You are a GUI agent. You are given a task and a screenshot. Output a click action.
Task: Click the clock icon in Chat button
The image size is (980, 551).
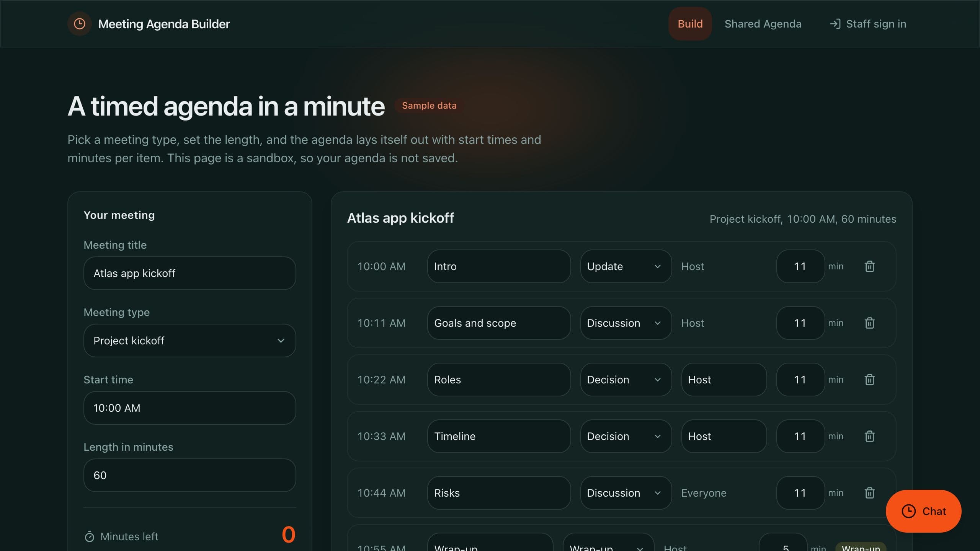[x=908, y=511]
